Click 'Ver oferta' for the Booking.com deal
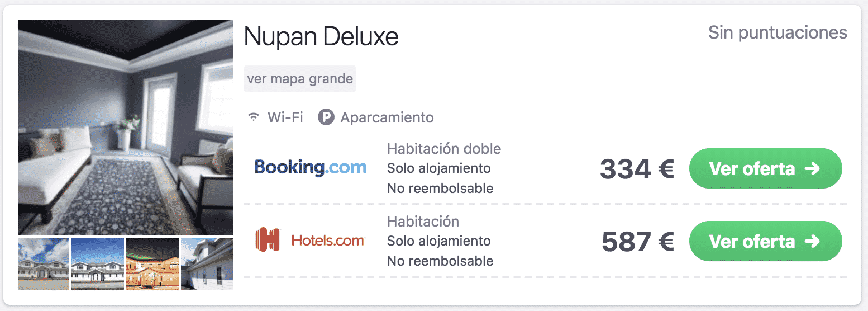The image size is (868, 311). [765, 168]
